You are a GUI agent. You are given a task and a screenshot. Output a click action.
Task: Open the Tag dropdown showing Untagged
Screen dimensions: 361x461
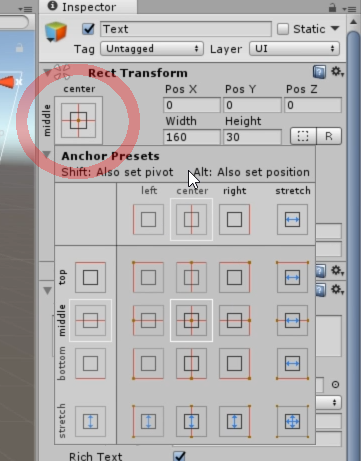pos(152,49)
